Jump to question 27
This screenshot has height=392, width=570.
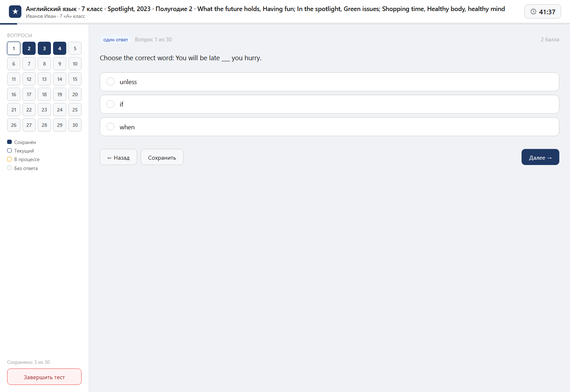pyautogui.click(x=29, y=125)
